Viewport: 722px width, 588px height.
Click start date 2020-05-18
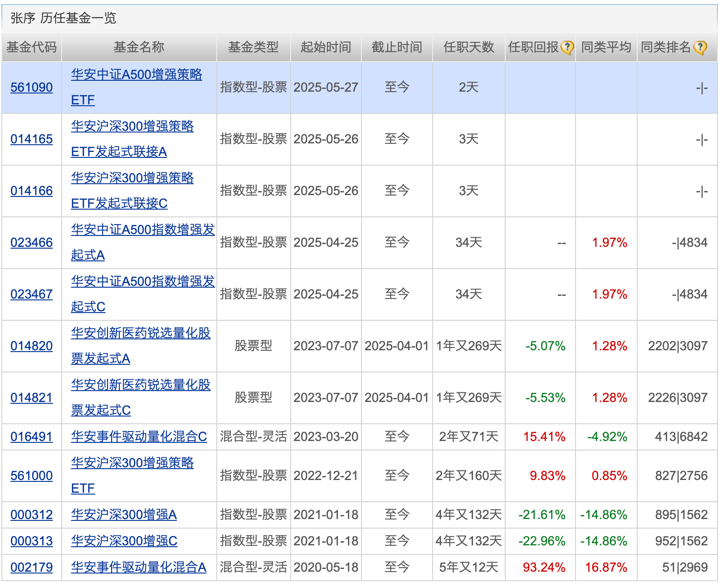[326, 568]
